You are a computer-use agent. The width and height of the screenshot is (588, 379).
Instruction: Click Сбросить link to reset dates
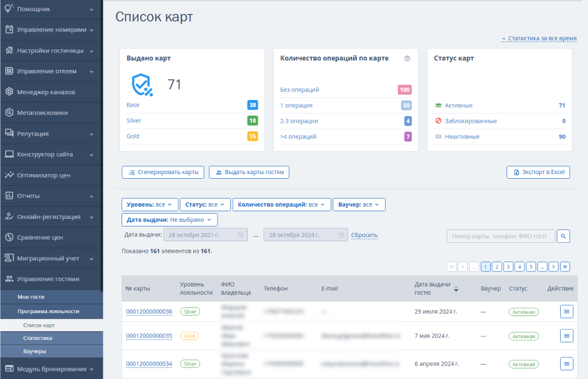[364, 235]
